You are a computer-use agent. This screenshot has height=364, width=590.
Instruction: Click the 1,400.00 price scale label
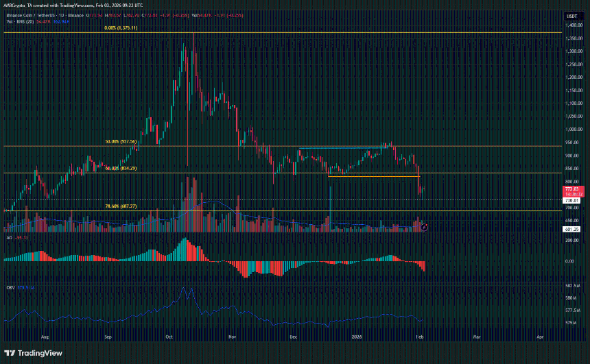tap(574, 25)
